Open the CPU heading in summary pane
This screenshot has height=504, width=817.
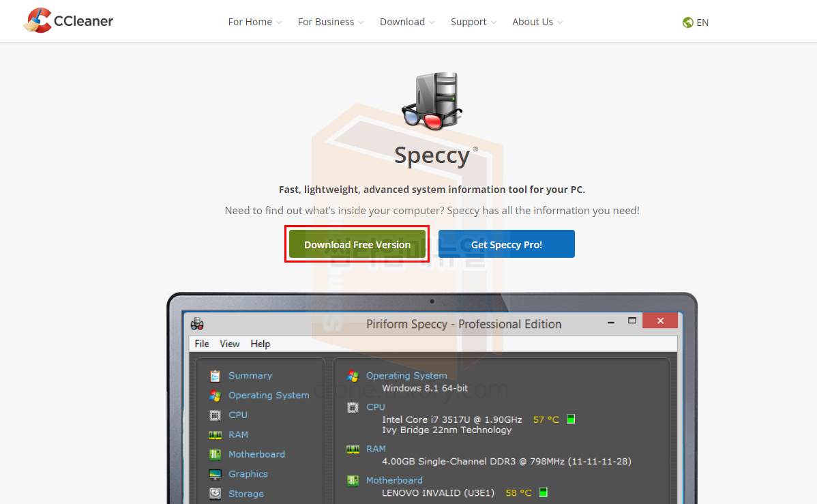click(x=376, y=407)
